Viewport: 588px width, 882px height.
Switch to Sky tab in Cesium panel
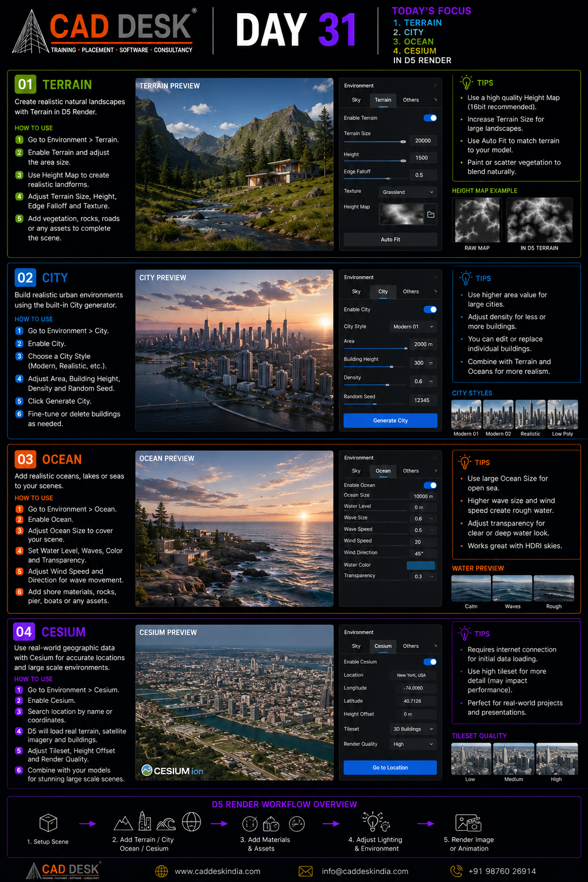click(x=356, y=646)
